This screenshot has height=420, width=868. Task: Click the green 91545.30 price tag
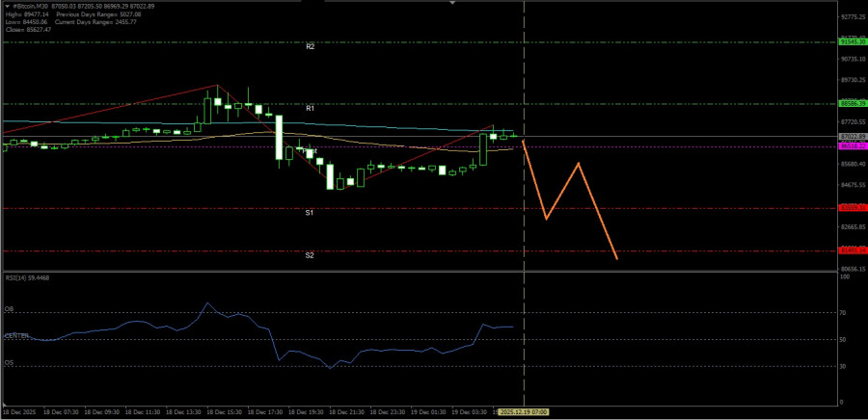point(852,41)
